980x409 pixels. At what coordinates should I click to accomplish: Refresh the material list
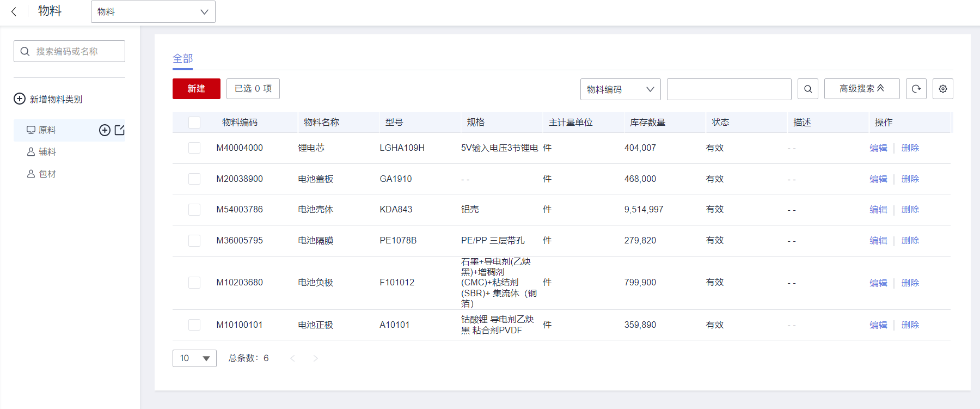916,89
